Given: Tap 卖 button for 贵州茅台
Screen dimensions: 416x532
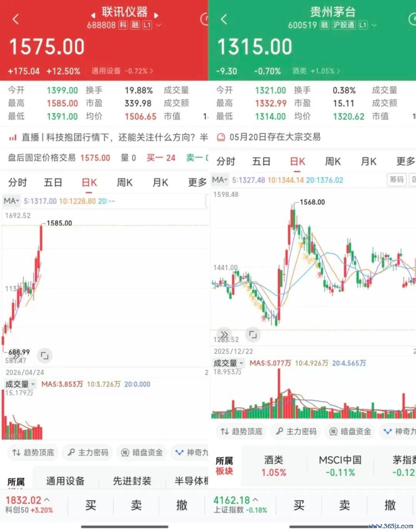Looking at the screenshot, I should point(345,505).
